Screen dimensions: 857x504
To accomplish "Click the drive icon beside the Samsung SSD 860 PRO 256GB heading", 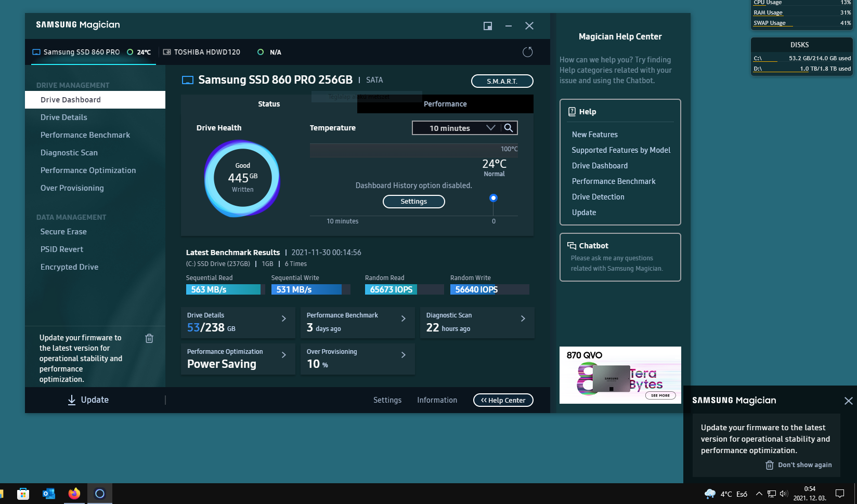I will click(x=188, y=80).
